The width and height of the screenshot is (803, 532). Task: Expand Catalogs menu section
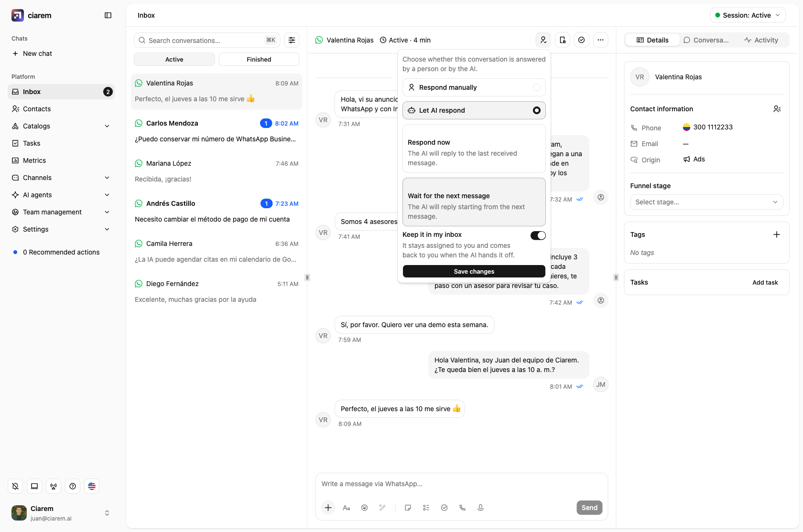click(x=61, y=126)
